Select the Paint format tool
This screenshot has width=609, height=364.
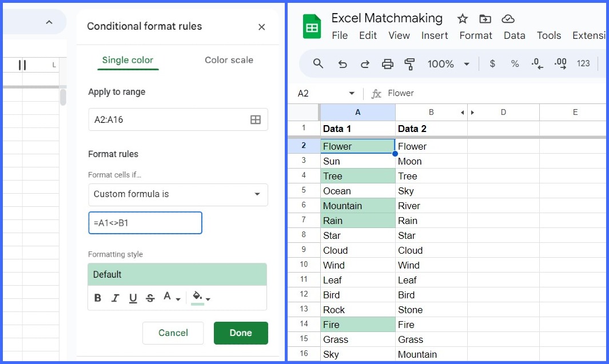click(411, 63)
